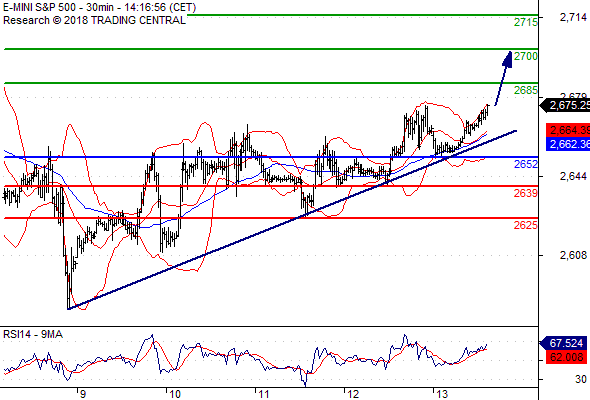Click the Trading Central copyright text
This screenshot has width=590, height=400.
(x=94, y=20)
